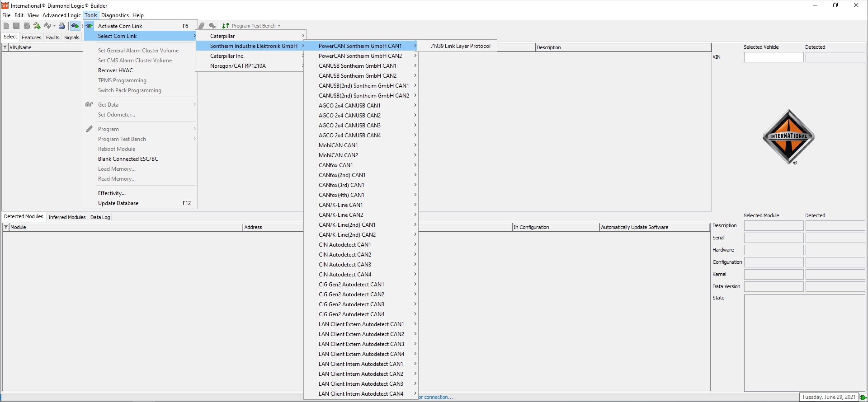Expand CANUSB Sontheim GmbH CAN1 submenu

coord(361,66)
